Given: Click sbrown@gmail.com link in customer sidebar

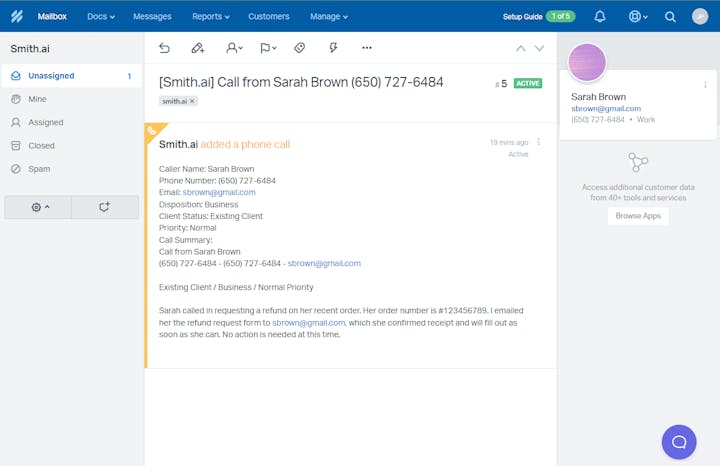Looking at the screenshot, I should 606,108.
